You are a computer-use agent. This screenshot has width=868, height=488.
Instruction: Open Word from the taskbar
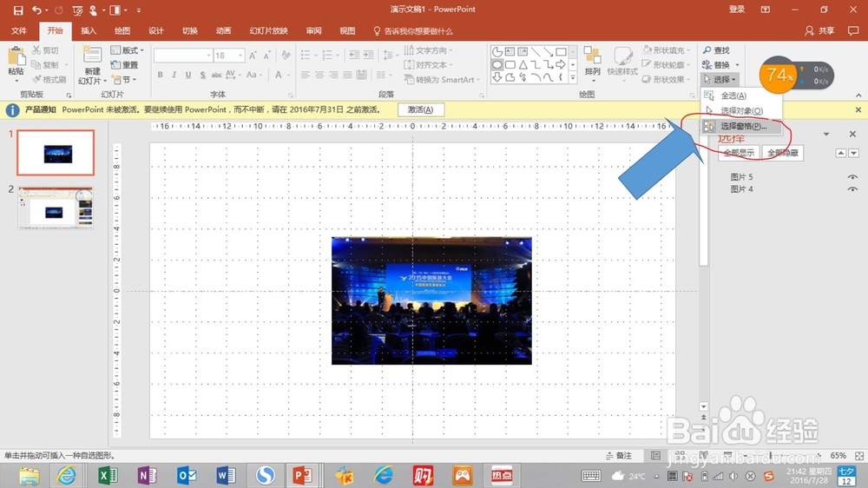coord(226,475)
